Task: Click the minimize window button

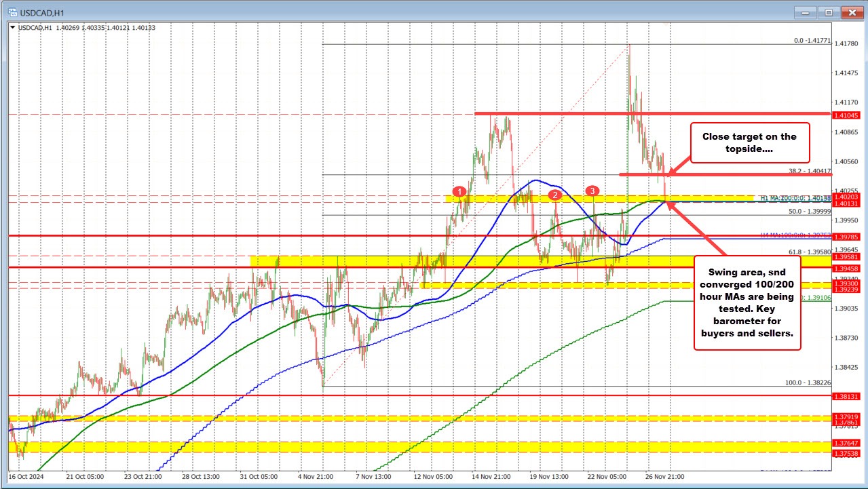Action: tap(805, 12)
